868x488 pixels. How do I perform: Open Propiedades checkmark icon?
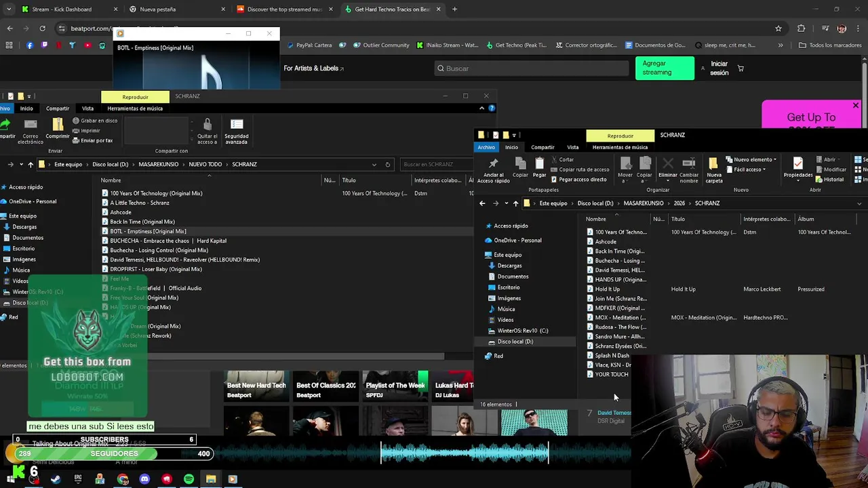[798, 163]
